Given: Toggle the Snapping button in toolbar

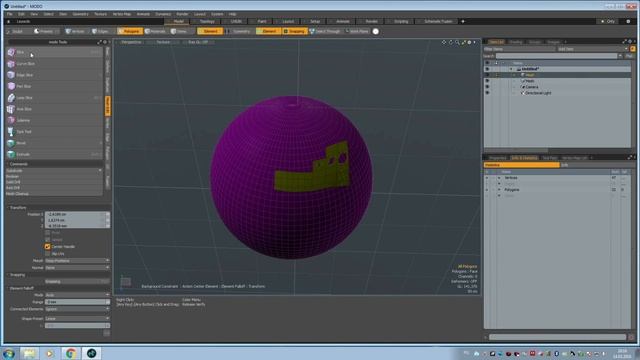Looking at the screenshot, I should point(294,31).
